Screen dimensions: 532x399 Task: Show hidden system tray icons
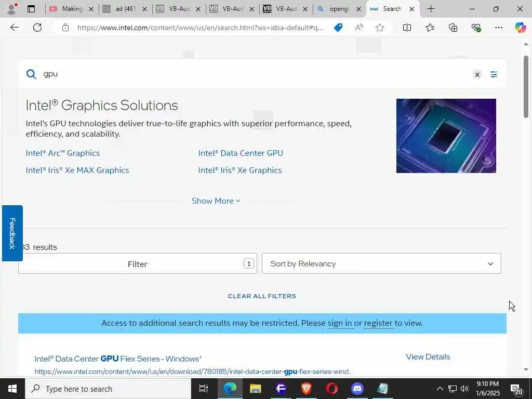coord(440,389)
